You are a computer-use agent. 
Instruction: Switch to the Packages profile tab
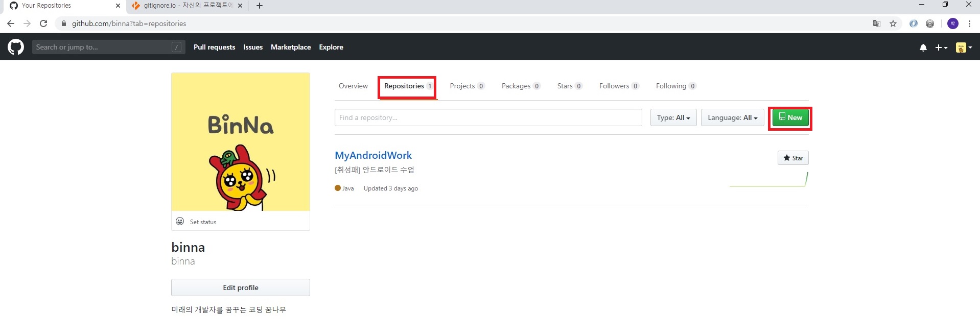[521, 86]
